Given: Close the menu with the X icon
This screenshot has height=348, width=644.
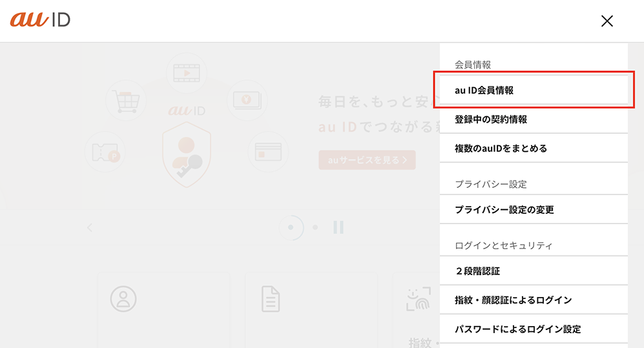Looking at the screenshot, I should pos(607,21).
